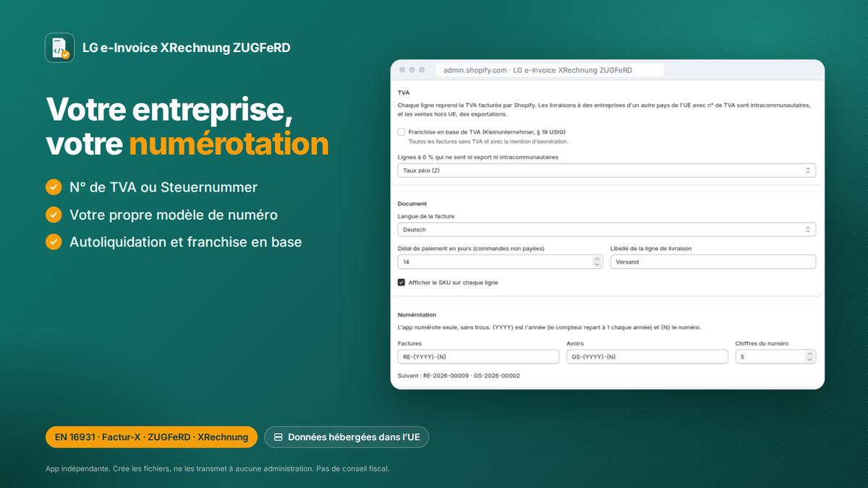Click the Données hébergées dans l'UE badge
The height and width of the screenshot is (488, 868).
tap(346, 437)
